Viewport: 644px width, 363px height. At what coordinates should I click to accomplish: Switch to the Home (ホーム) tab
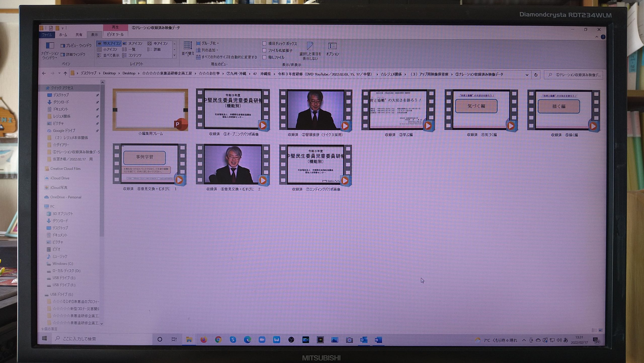[63, 35]
